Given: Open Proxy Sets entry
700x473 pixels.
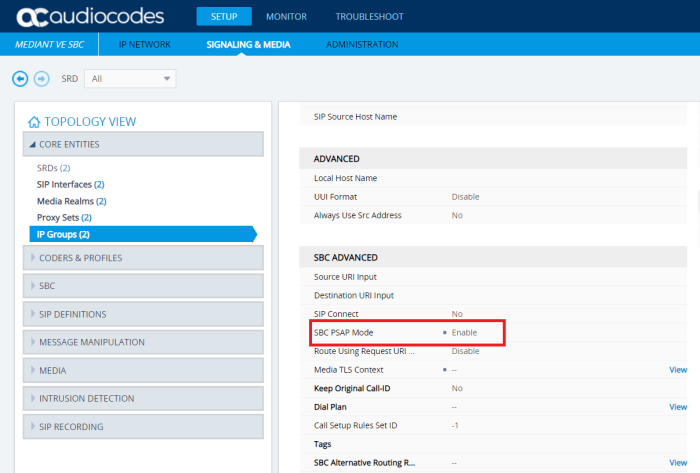Looking at the screenshot, I should coord(63,217).
